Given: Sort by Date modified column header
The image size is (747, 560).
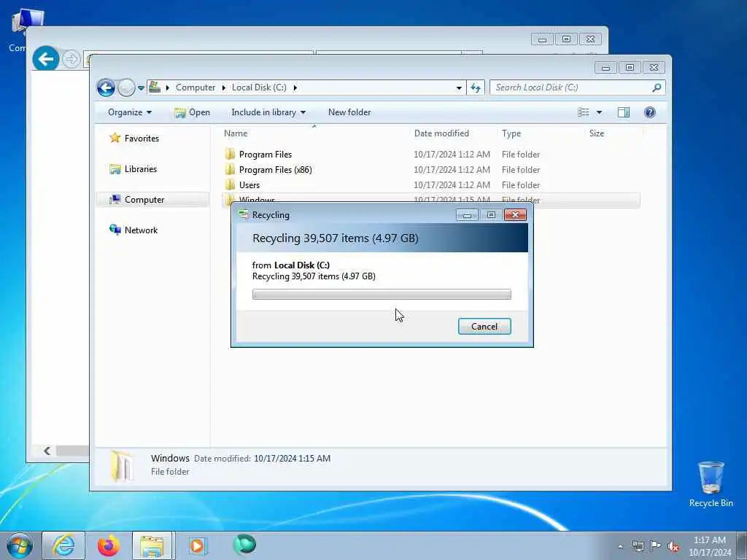Looking at the screenshot, I should 441,133.
